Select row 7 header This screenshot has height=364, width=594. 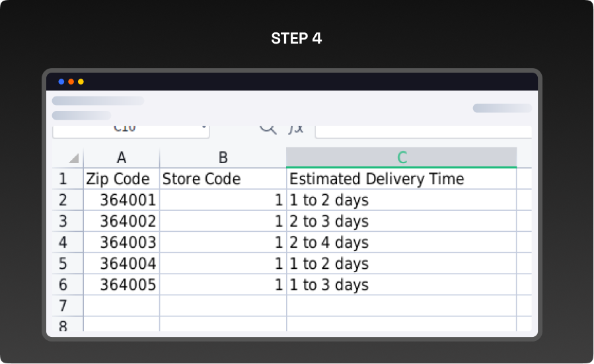coord(63,306)
